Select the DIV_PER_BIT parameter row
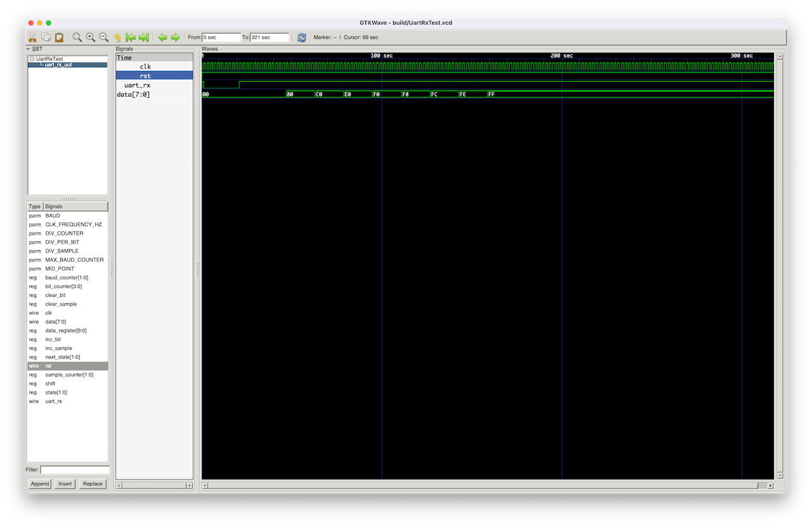Image resolution: width=812 pixels, height=526 pixels. pyautogui.click(x=67, y=242)
